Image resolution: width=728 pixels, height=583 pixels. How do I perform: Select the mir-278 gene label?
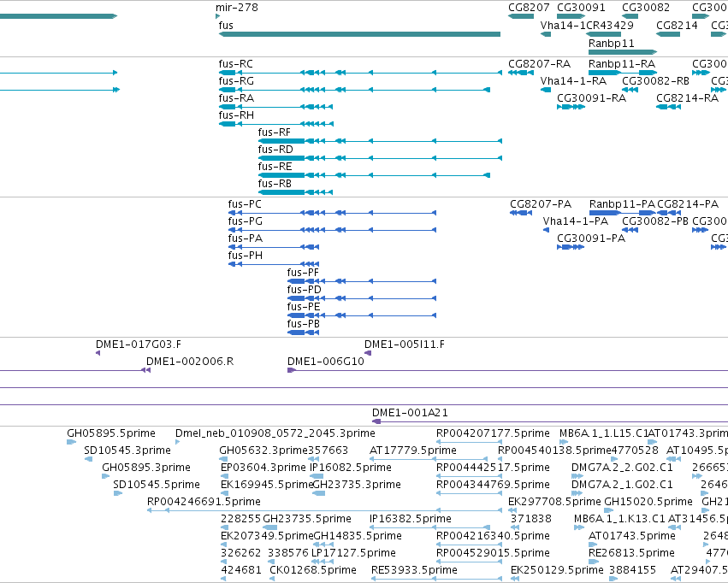tap(237, 8)
